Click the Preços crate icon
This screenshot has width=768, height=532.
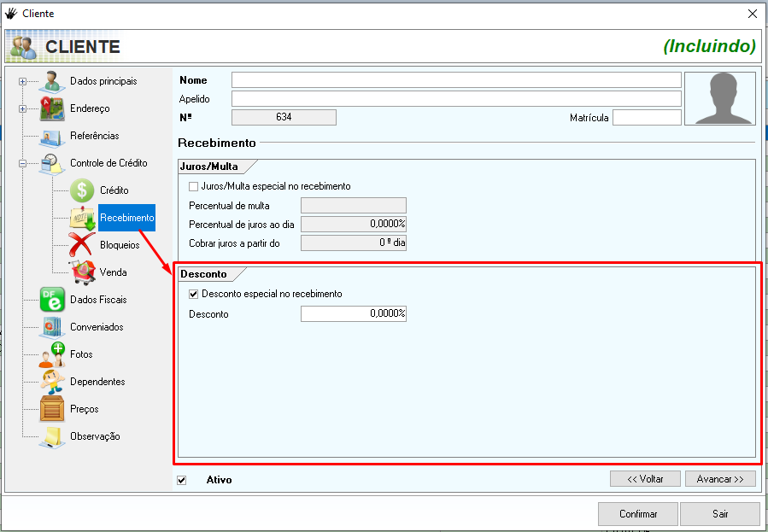coord(52,409)
